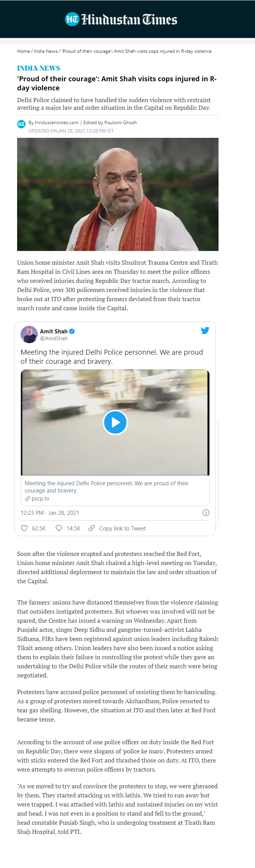255x868 pixels.
Task: Click the tweet info icon
Action: point(206,513)
